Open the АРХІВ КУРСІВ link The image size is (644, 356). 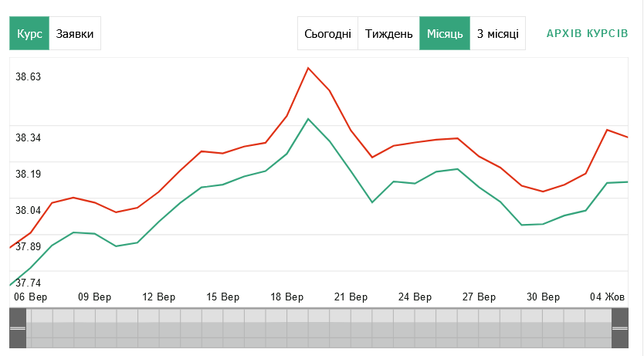(x=587, y=34)
